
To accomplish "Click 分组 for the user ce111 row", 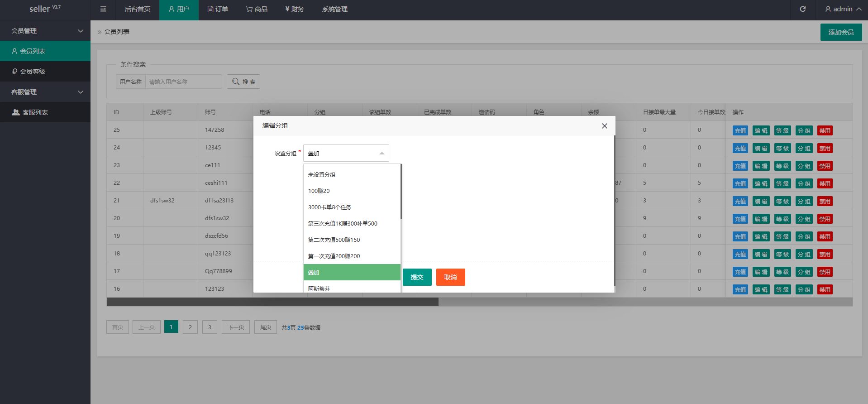I will tap(804, 166).
